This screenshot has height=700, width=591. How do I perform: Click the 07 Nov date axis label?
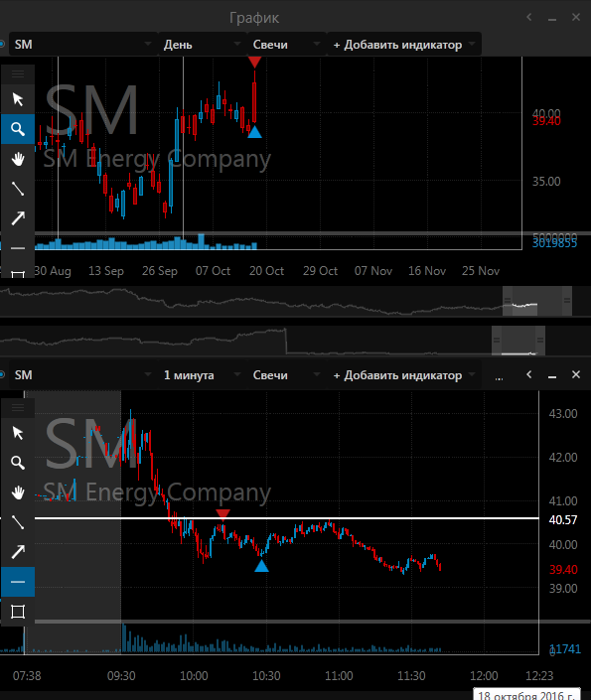tap(373, 271)
